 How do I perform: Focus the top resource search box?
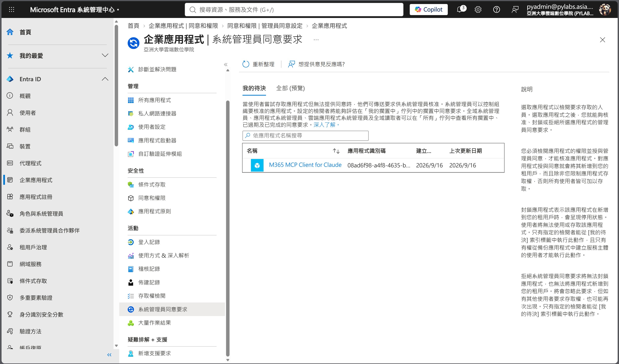coord(294,10)
